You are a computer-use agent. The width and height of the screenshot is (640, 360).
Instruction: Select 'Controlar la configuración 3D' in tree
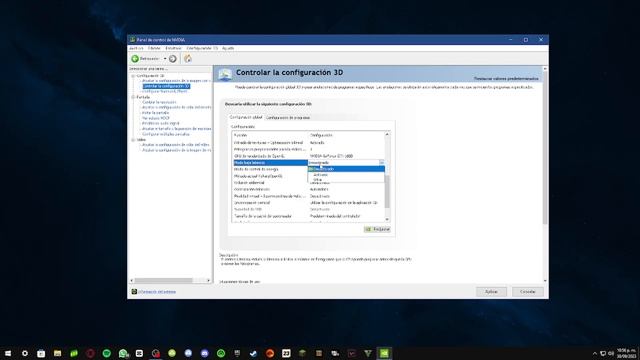coord(166,86)
